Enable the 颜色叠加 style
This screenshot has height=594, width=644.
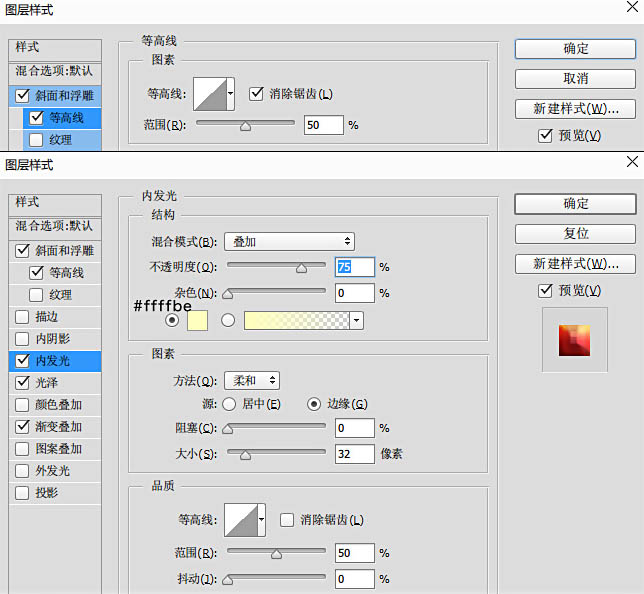pos(22,405)
